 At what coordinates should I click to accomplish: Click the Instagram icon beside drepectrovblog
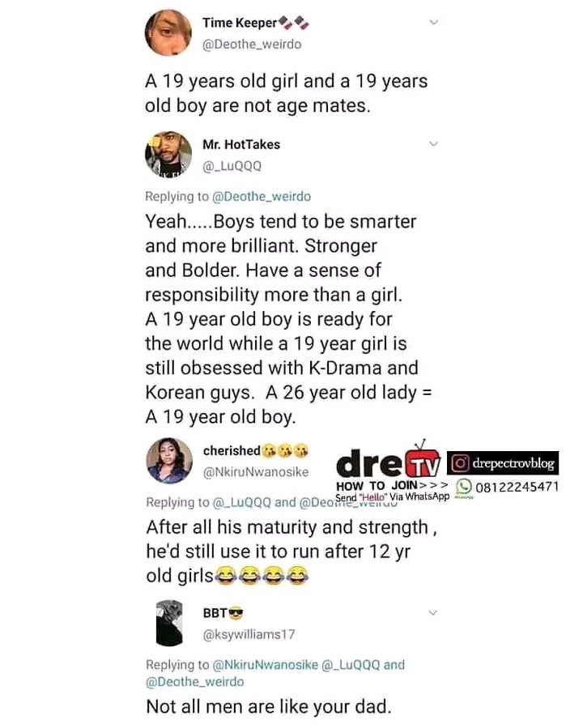click(x=460, y=463)
